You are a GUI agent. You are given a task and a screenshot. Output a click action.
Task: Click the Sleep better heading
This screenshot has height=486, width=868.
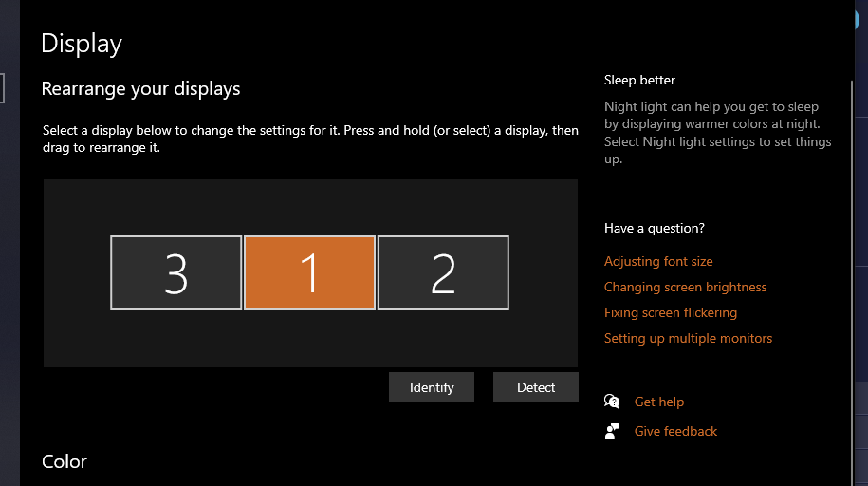coord(639,80)
